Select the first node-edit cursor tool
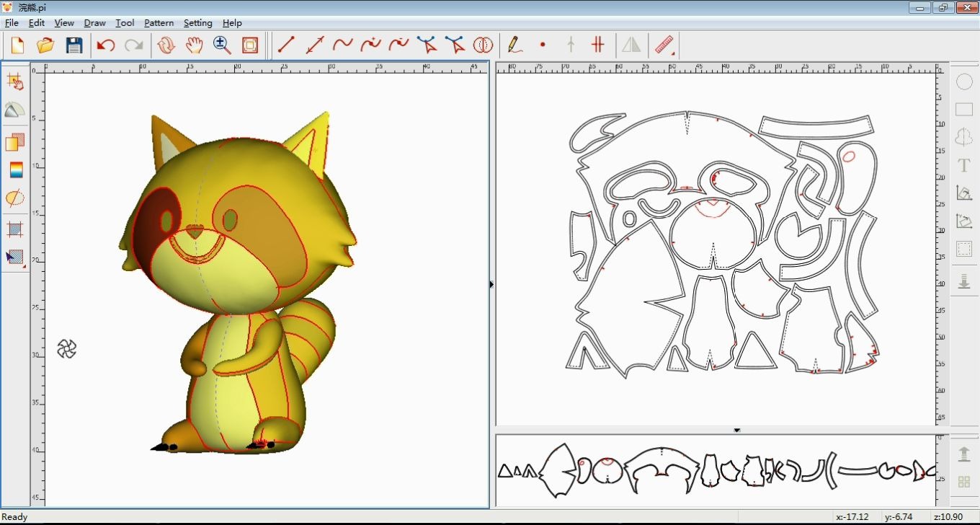Image resolution: width=980 pixels, height=525 pixels. click(427, 45)
